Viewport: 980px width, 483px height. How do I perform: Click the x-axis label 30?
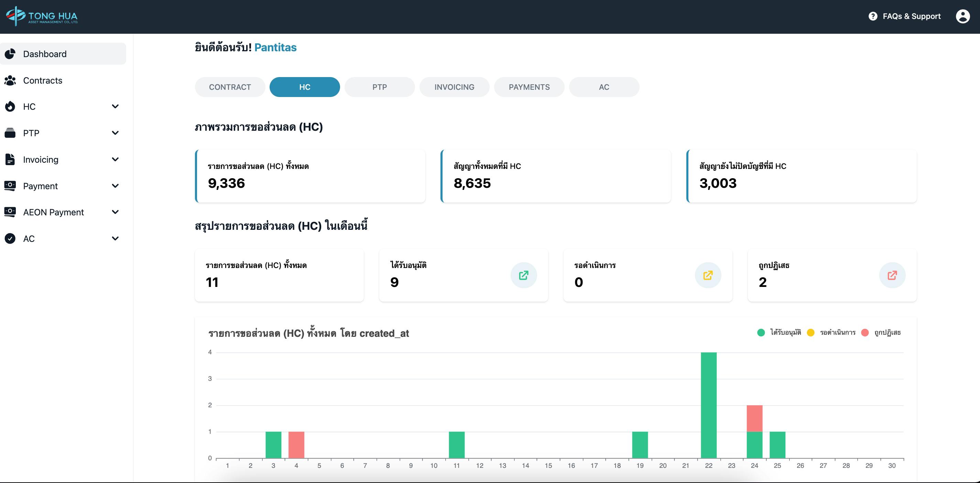(x=892, y=465)
